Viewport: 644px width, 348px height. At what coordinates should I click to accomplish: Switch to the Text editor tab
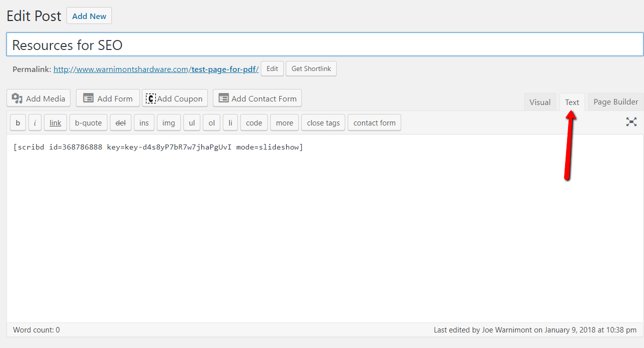[572, 102]
